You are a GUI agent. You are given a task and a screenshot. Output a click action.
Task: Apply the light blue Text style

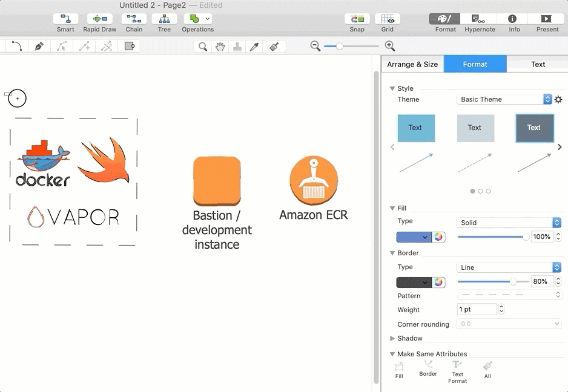(x=416, y=128)
